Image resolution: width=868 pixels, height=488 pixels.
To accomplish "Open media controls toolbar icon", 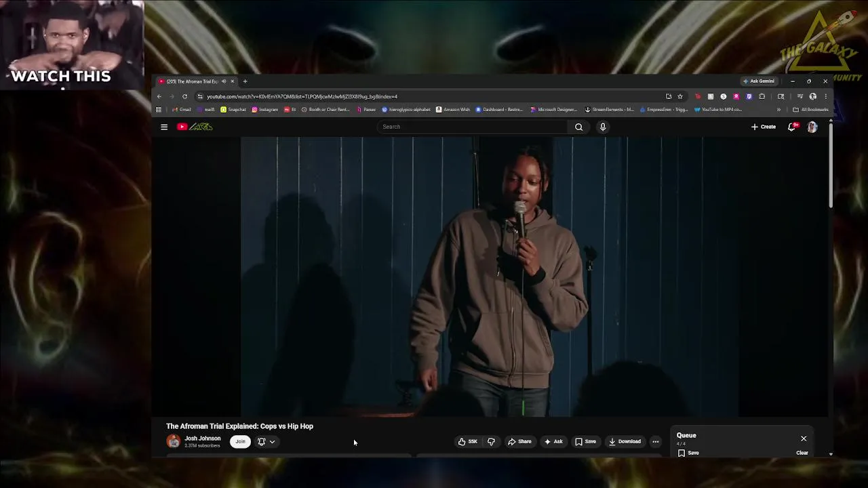I will (800, 96).
